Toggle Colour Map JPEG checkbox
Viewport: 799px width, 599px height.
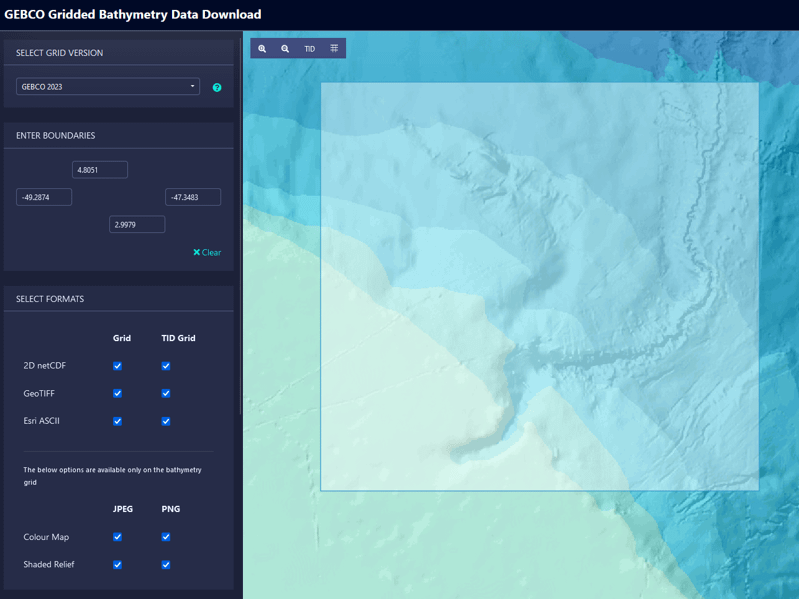(118, 537)
